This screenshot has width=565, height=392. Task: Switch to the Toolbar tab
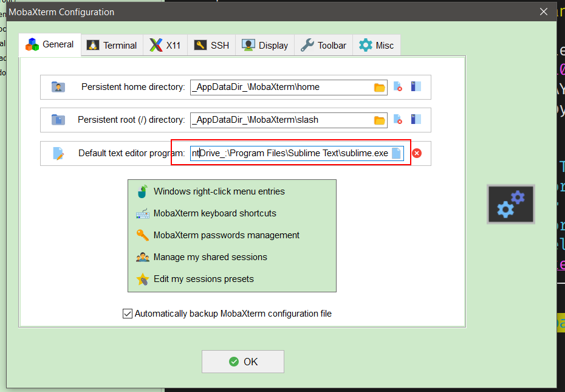(x=324, y=46)
